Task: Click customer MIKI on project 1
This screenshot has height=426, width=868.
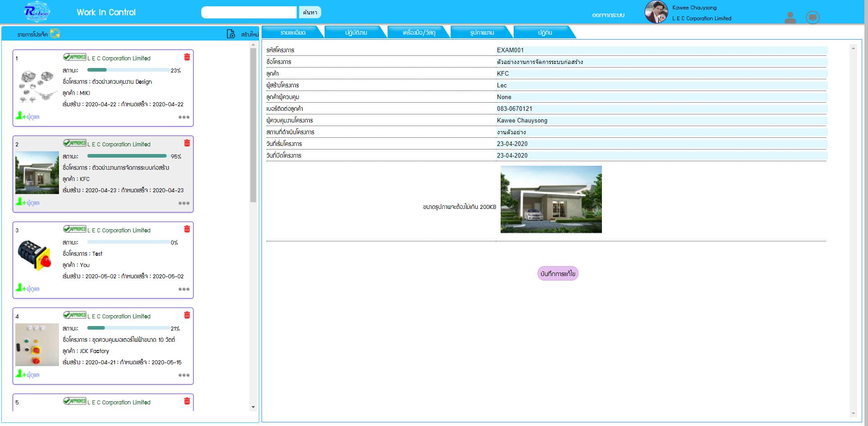Action: (x=85, y=93)
